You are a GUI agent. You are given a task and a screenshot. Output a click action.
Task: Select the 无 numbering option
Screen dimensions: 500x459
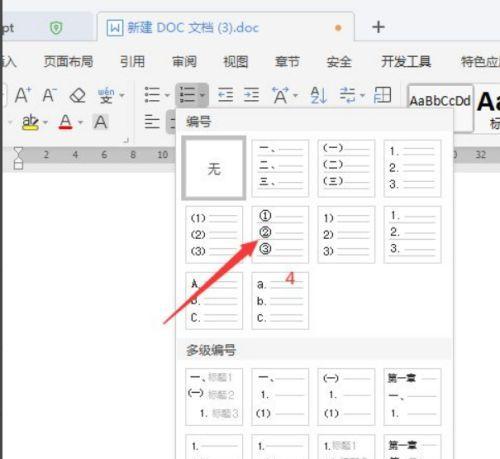pos(214,168)
